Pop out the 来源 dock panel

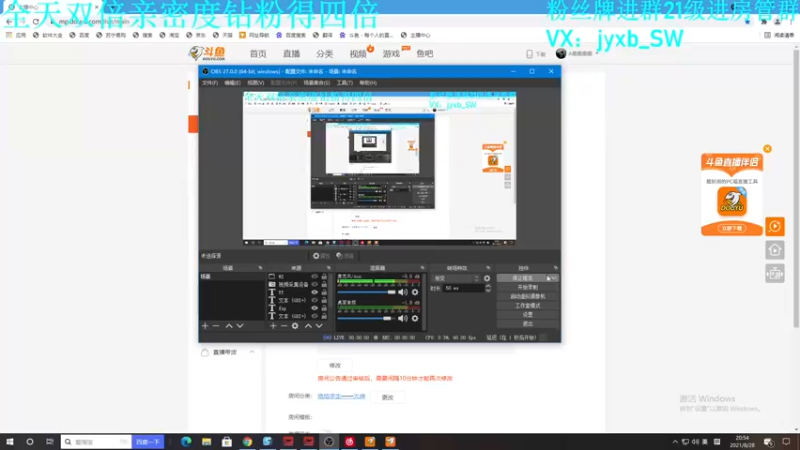click(x=329, y=268)
